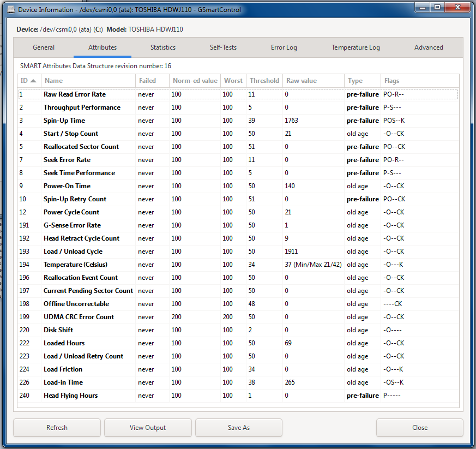Select the Temperature (Celsius) row
This screenshot has width=476, height=449.
[238, 264]
